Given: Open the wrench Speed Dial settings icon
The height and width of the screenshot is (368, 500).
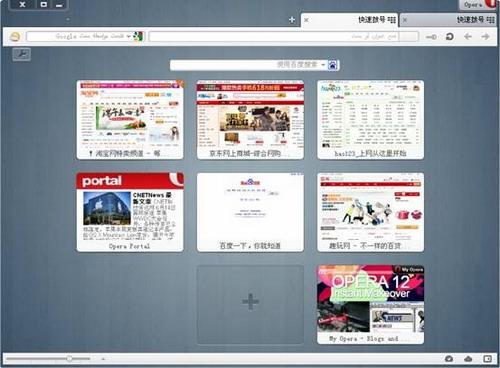Looking at the screenshot, I should 22,54.
